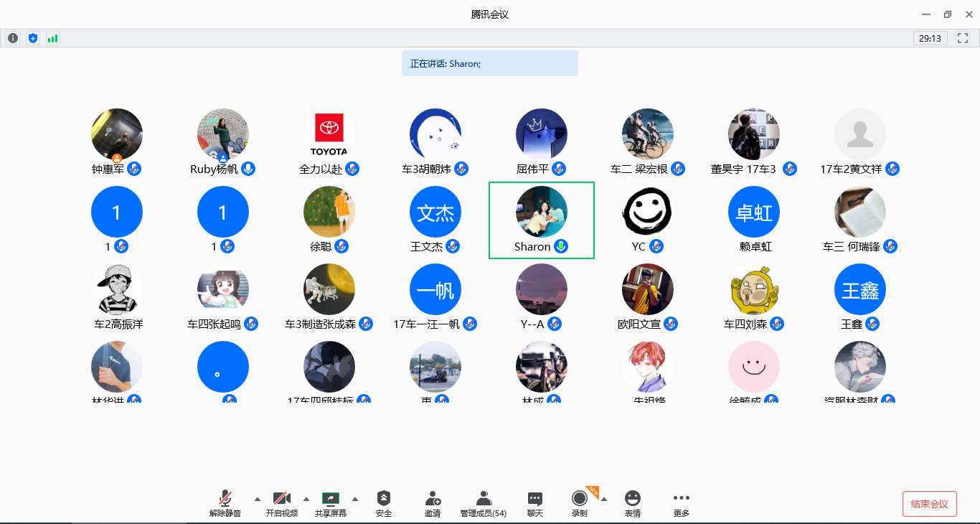Select the TOYOTA avatar of 全力以赴
Image resolution: width=980 pixels, height=524 pixels.
tap(329, 134)
